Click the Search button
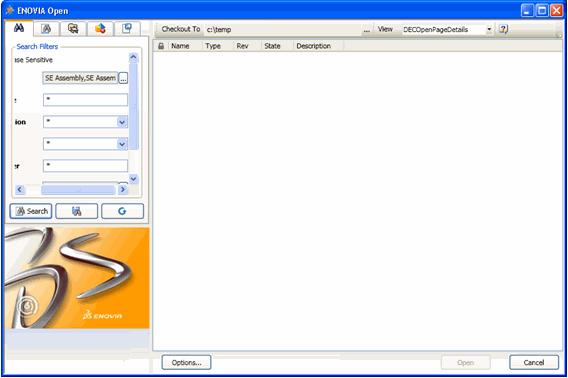Image resolution: width=568 pixels, height=378 pixels. (x=31, y=211)
